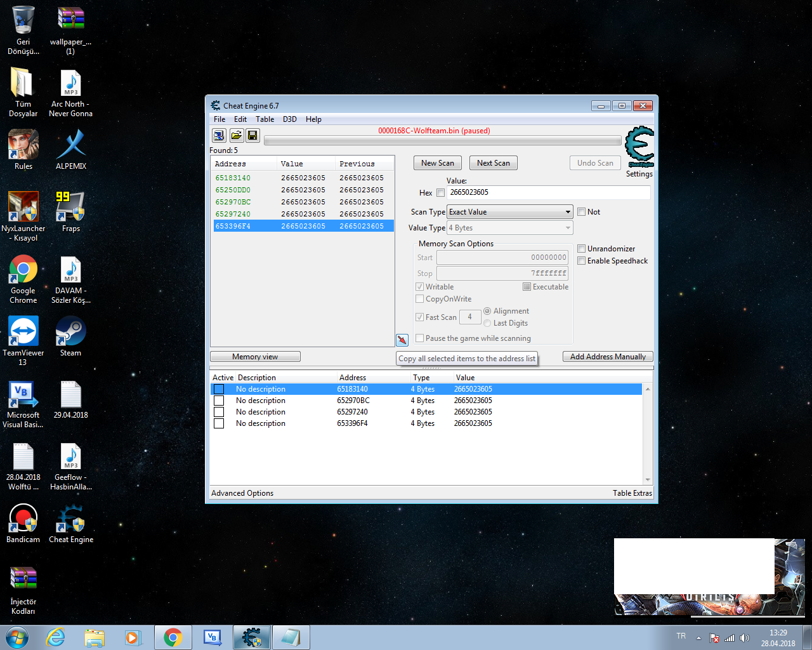Click the save floppy disk toolbar icon
This screenshot has height=650, width=812.
(252, 135)
